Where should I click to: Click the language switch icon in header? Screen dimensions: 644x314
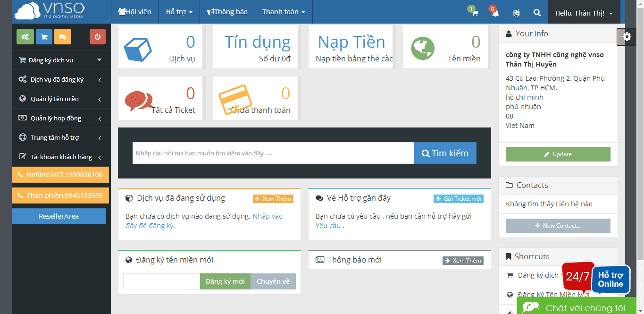pyautogui.click(x=516, y=13)
